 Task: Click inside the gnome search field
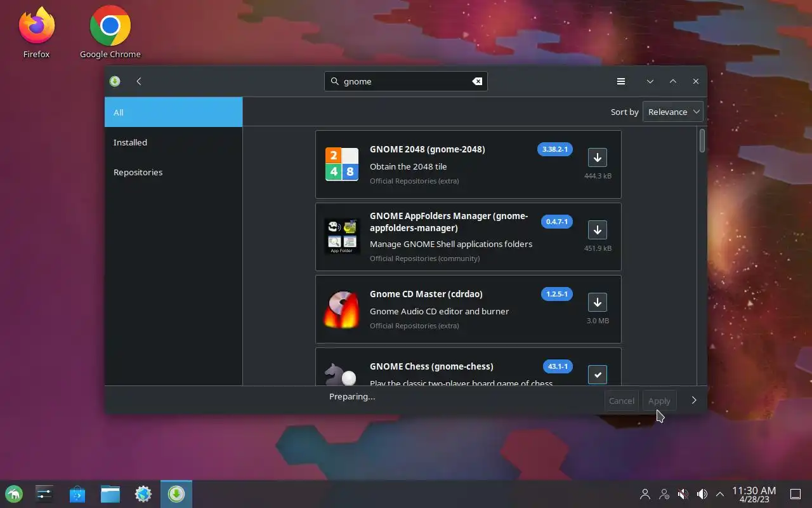(x=406, y=81)
